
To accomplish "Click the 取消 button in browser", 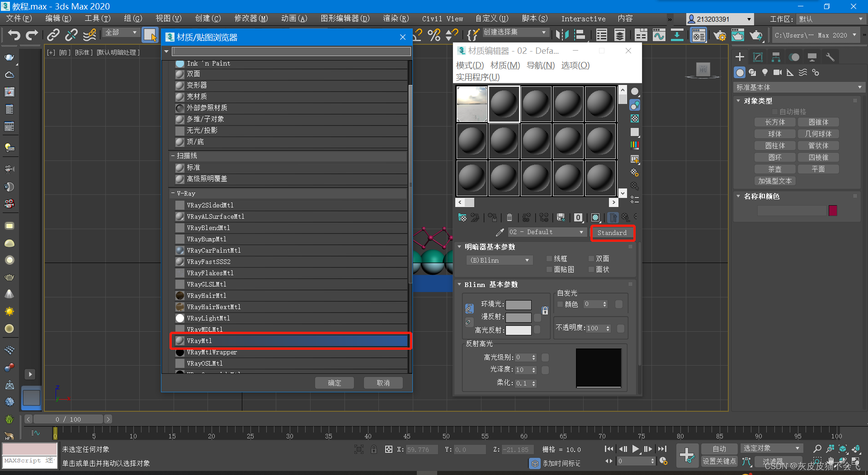I will point(383,383).
